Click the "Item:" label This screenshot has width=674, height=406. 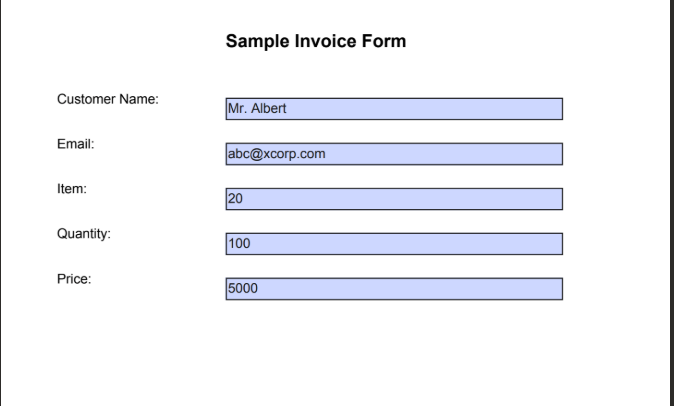[x=73, y=189]
